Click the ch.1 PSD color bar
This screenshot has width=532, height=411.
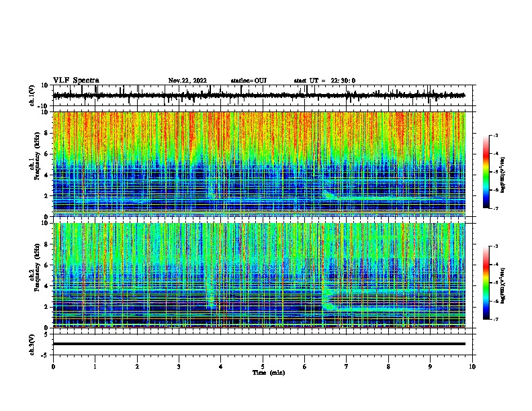click(486, 172)
